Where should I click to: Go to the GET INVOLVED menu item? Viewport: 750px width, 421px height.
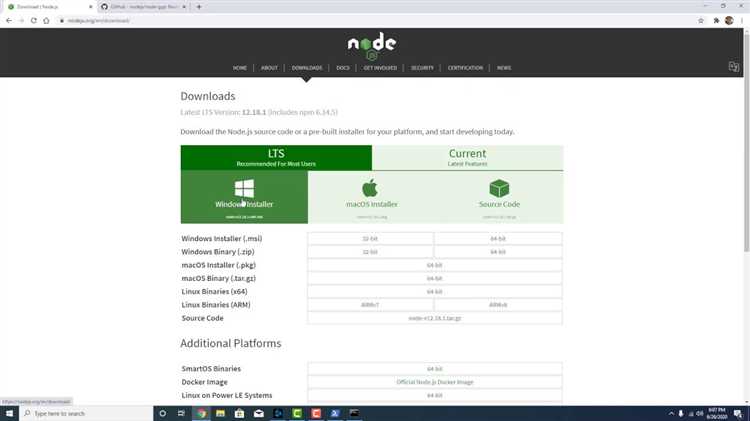[x=380, y=68]
